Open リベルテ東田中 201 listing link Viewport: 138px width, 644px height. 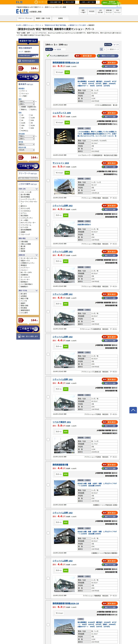coord(62,422)
